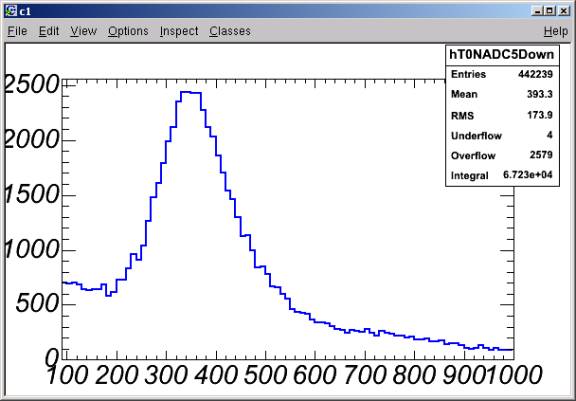This screenshot has width=576, height=401.
Task: Click the RMS row in stats box
Action: [x=502, y=115]
